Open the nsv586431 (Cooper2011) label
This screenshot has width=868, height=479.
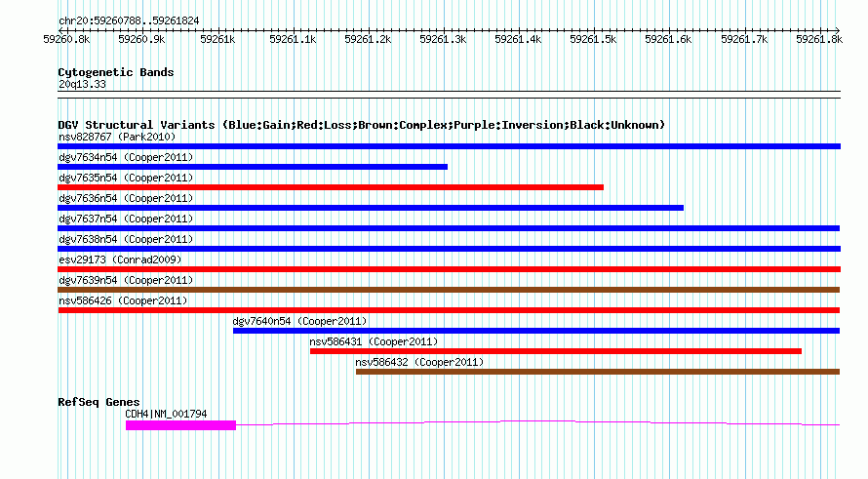(374, 341)
